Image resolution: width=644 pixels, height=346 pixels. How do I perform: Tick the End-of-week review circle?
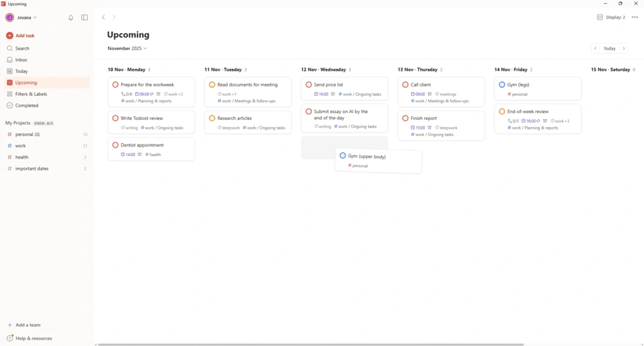click(x=502, y=111)
